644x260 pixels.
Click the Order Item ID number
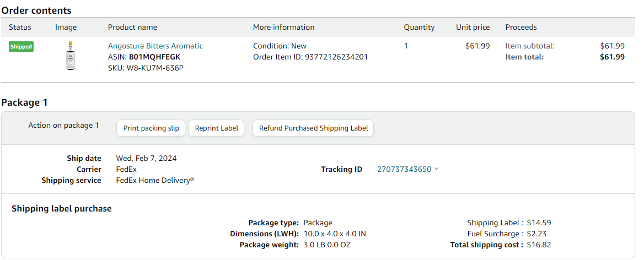[336, 57]
